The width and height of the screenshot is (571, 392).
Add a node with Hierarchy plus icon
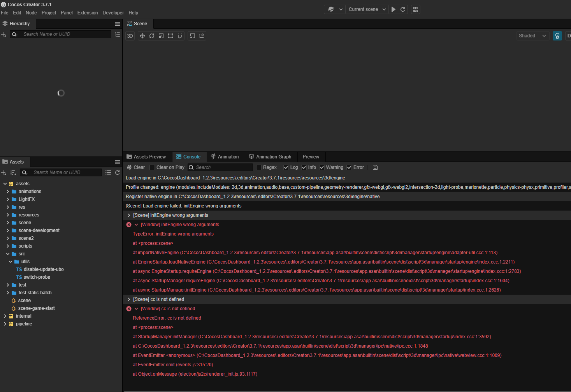coord(4,34)
